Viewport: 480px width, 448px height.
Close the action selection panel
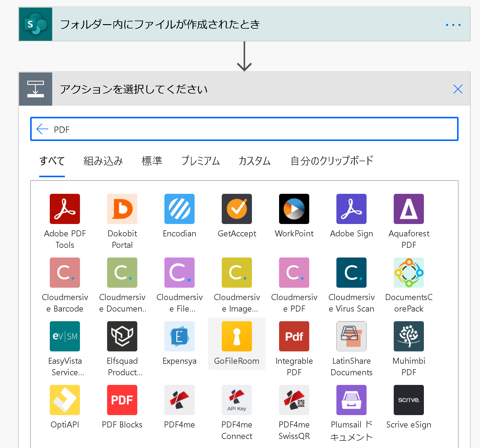pos(458,89)
